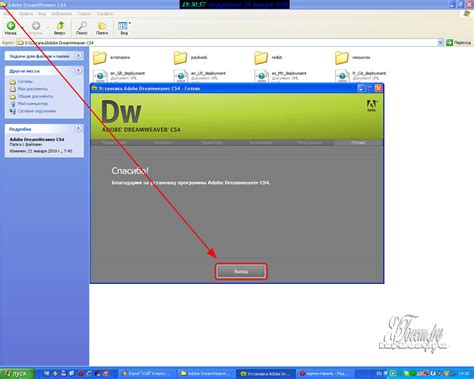
Task: Select the redist folder icon
Action: [261, 58]
